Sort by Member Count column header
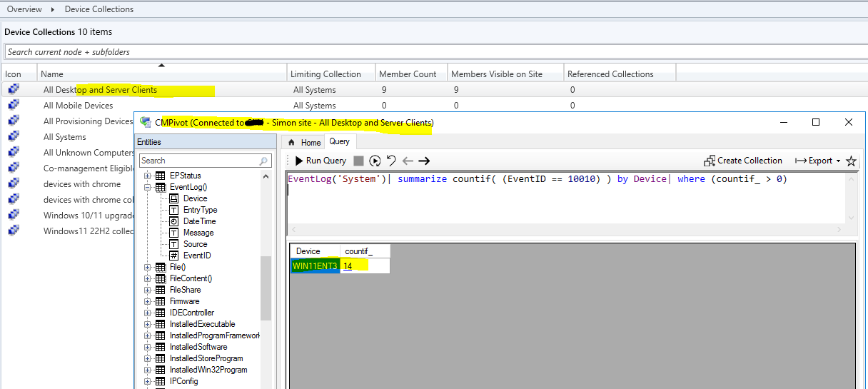This screenshot has width=868, height=389. tap(411, 74)
